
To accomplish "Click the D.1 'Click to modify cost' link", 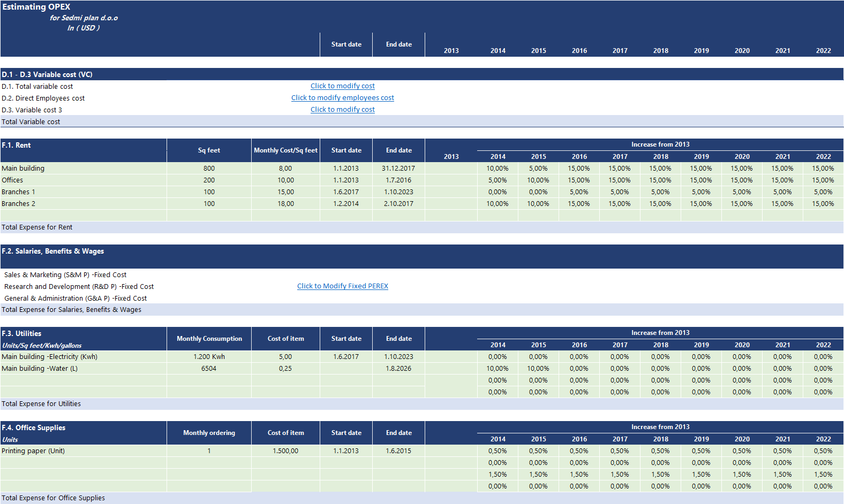I will pyautogui.click(x=342, y=86).
